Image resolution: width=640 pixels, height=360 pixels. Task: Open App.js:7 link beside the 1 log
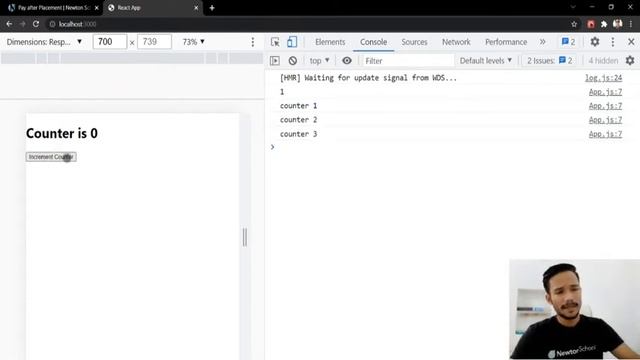tap(605, 92)
